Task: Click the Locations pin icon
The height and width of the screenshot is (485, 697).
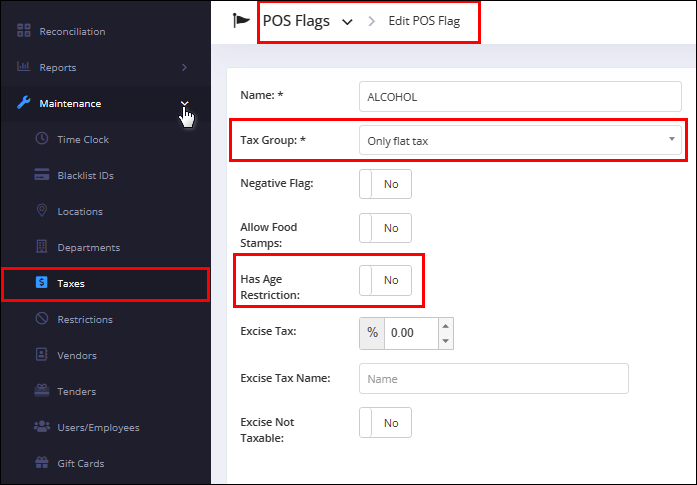Action: [42, 210]
